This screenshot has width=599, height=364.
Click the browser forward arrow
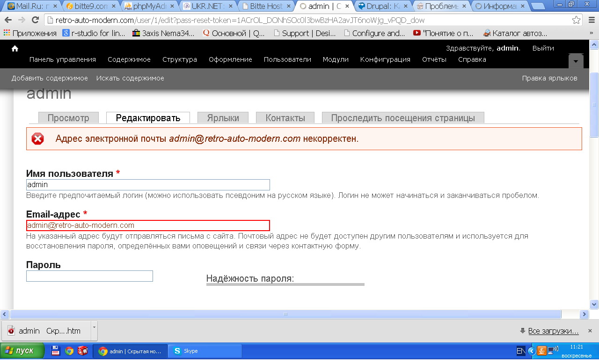click(x=22, y=21)
